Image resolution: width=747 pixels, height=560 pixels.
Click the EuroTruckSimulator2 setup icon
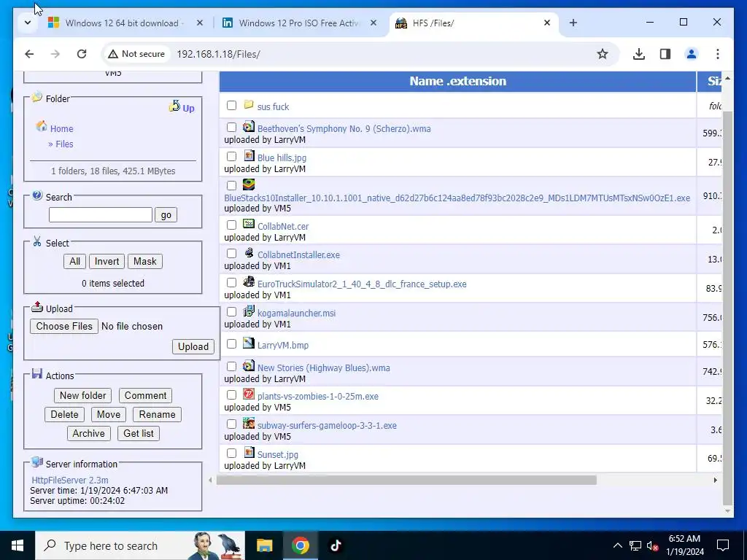click(249, 282)
